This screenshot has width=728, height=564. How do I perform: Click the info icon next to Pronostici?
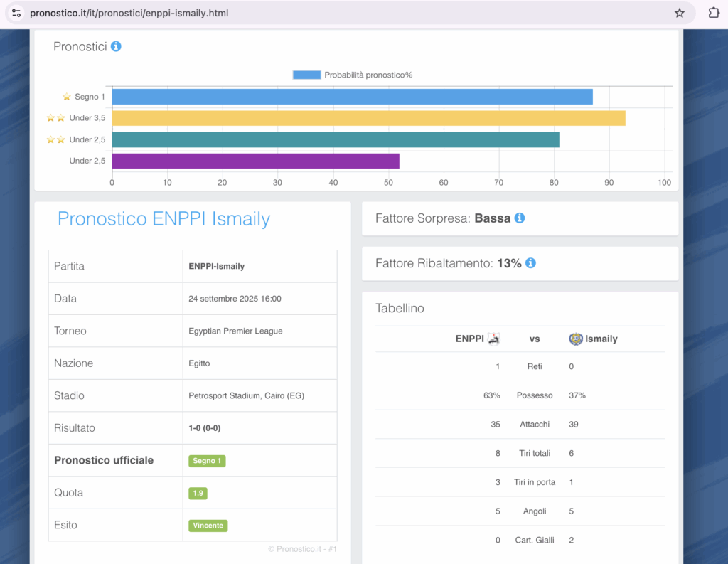tap(116, 46)
